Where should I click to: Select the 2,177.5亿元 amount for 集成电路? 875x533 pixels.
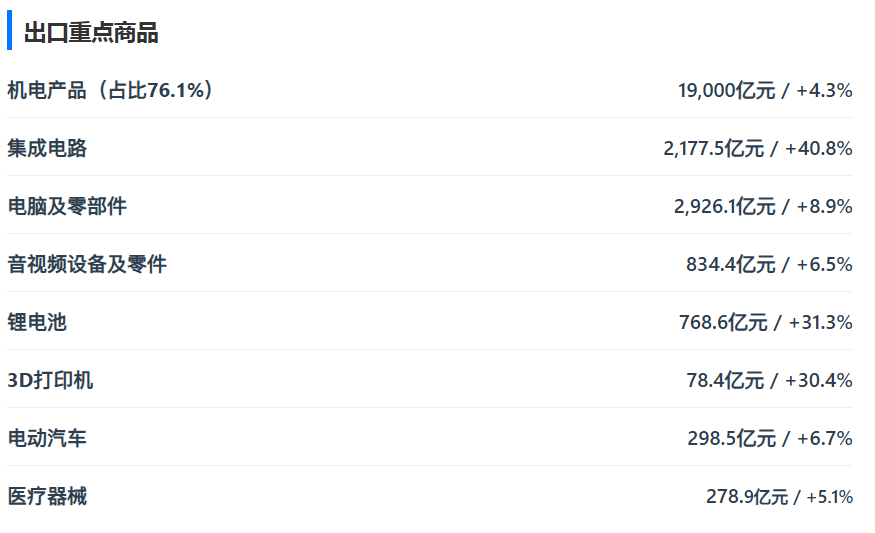(x=713, y=149)
